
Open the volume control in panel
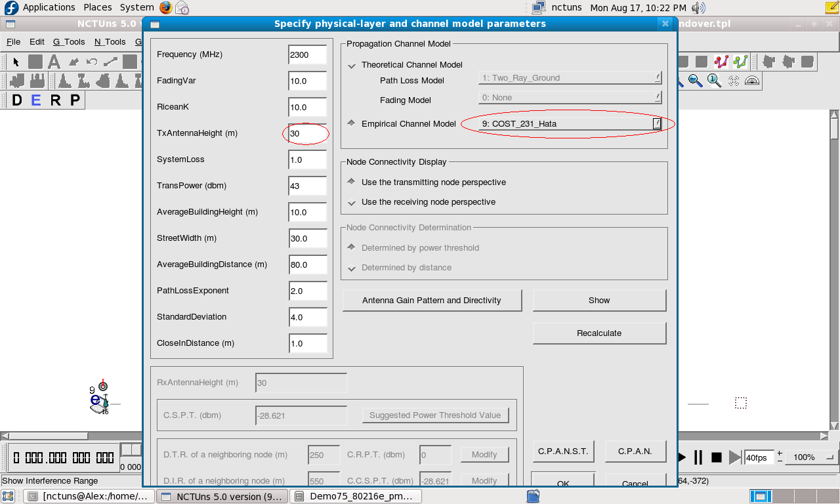click(x=698, y=7)
